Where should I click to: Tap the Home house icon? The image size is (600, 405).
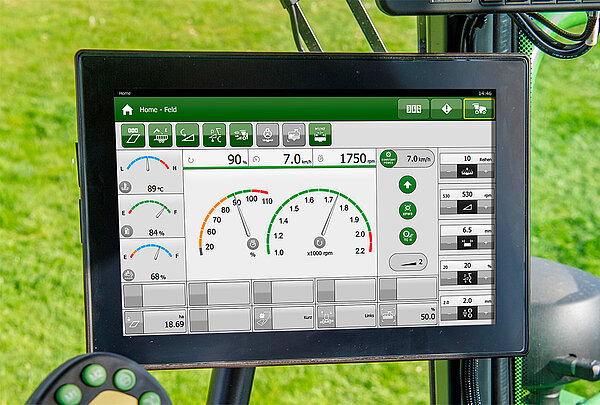click(x=127, y=109)
